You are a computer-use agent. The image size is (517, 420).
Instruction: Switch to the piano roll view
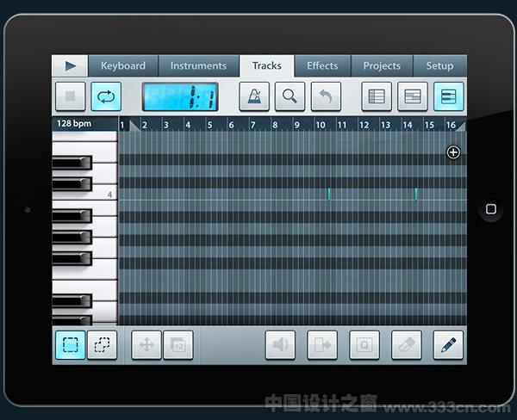[x=448, y=96]
